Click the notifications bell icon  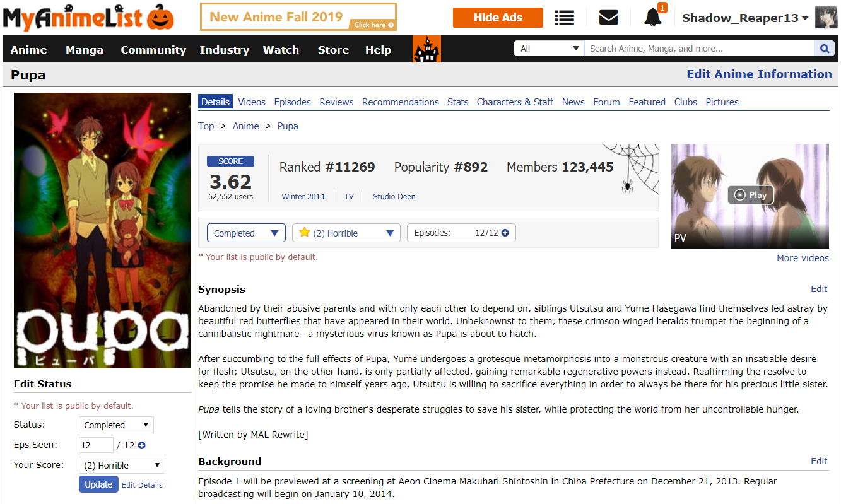click(652, 18)
